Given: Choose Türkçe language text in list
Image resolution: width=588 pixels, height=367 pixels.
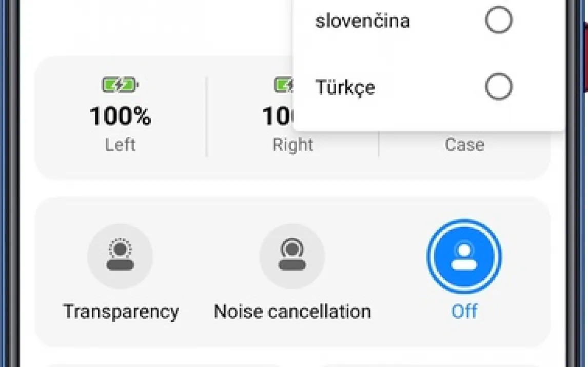Looking at the screenshot, I should pos(345,88).
